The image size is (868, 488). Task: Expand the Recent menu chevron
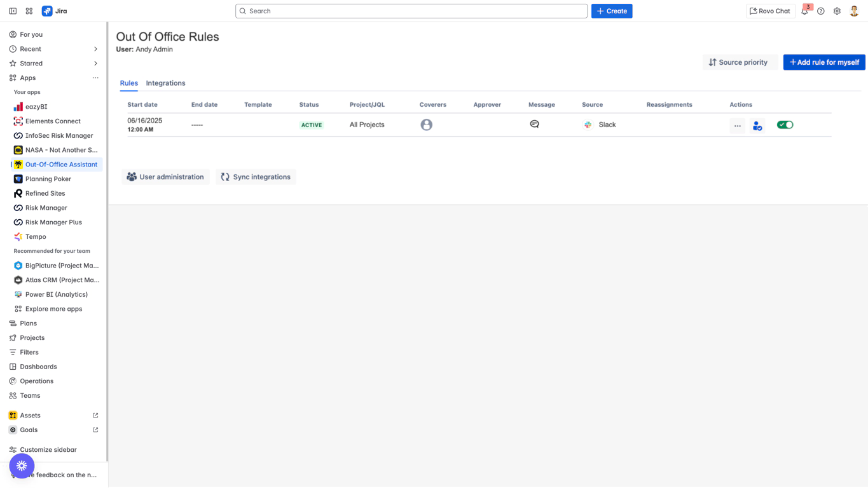[x=95, y=49]
